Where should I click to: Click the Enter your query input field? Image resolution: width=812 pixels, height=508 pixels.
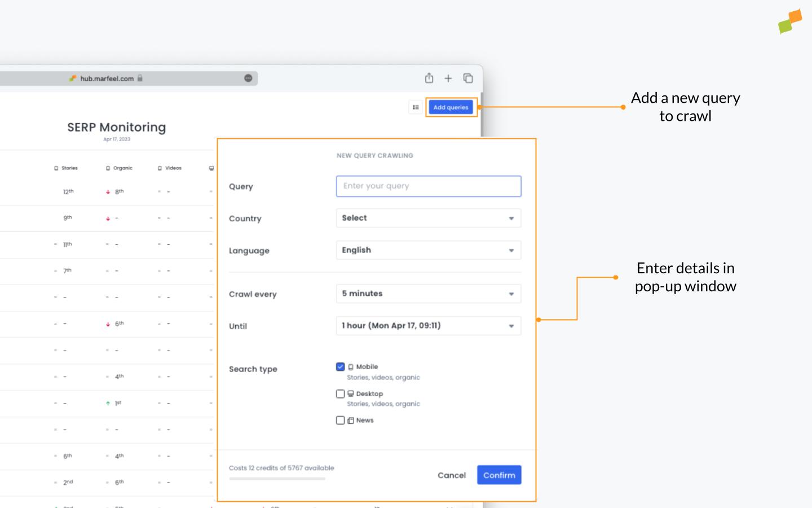click(428, 186)
